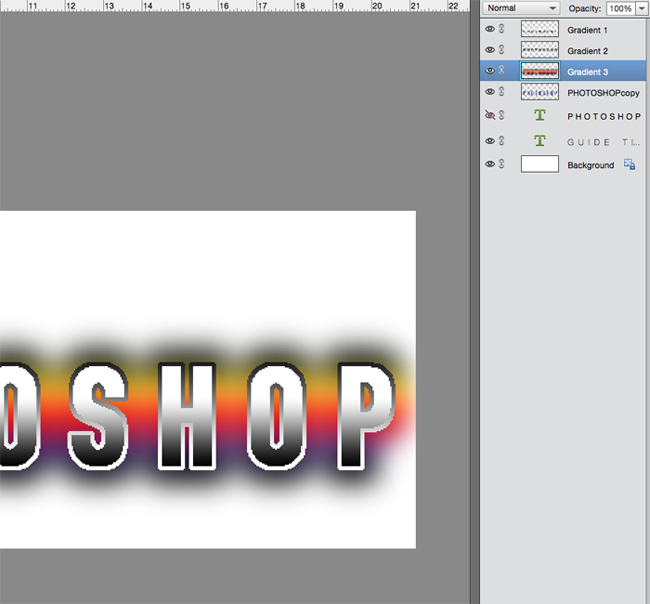The height and width of the screenshot is (604, 650).
Task: Select Gradient 3 layer thumbnail
Action: tap(540, 70)
